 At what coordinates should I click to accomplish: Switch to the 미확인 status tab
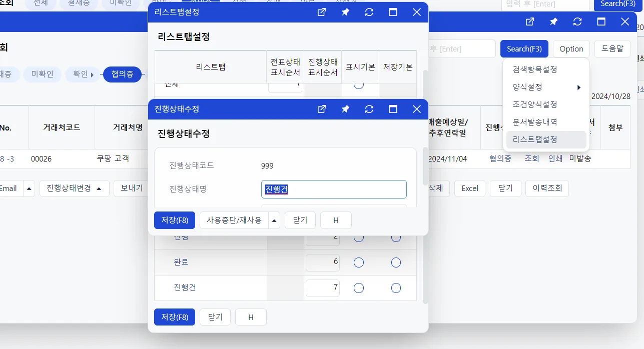43,74
